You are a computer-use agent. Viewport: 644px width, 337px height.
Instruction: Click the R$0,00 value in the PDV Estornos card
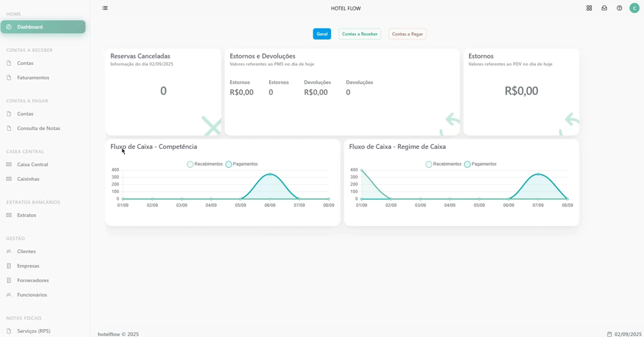click(x=521, y=91)
